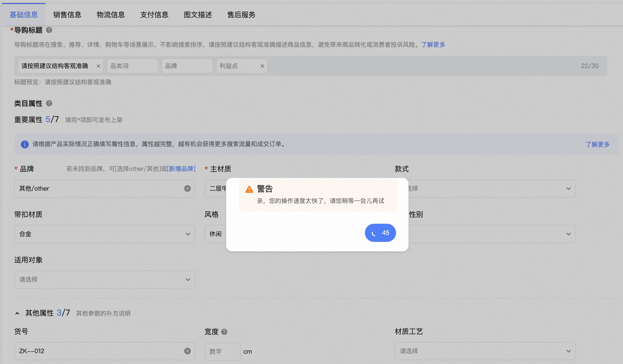
Task: Click the 重要属性 5/7 label
Action: pyautogui.click(x=36, y=119)
